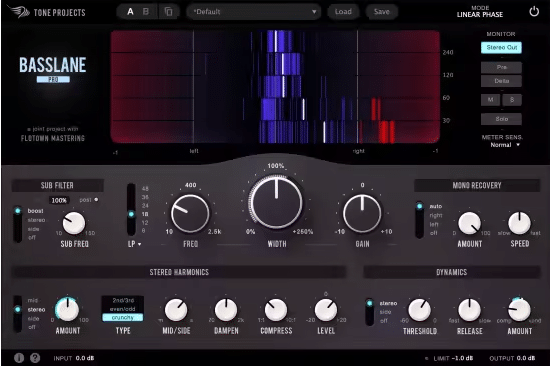The image size is (550, 366).
Task: Set sub filter mode to stereo
Action: pyautogui.click(x=36, y=220)
